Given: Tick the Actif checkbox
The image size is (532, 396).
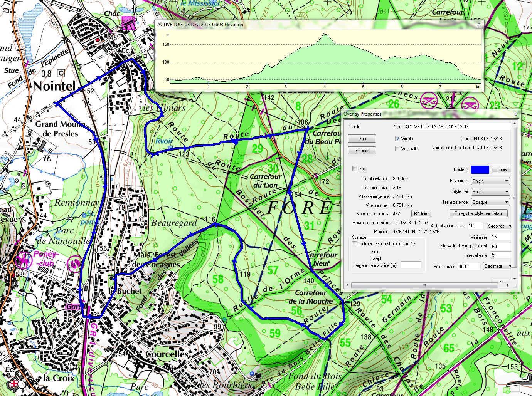Looking at the screenshot, I should (355, 169).
